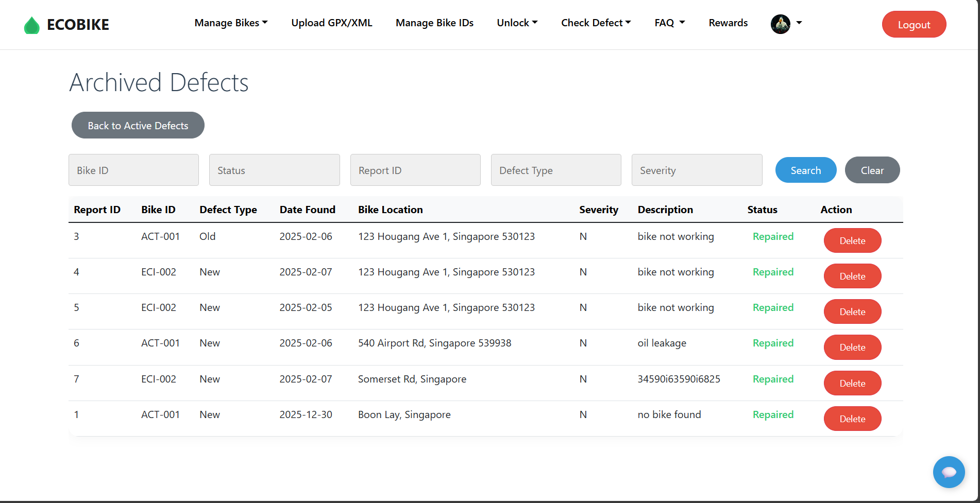Navigate to the Rewards page
This screenshot has width=980, height=503.
pyautogui.click(x=728, y=23)
